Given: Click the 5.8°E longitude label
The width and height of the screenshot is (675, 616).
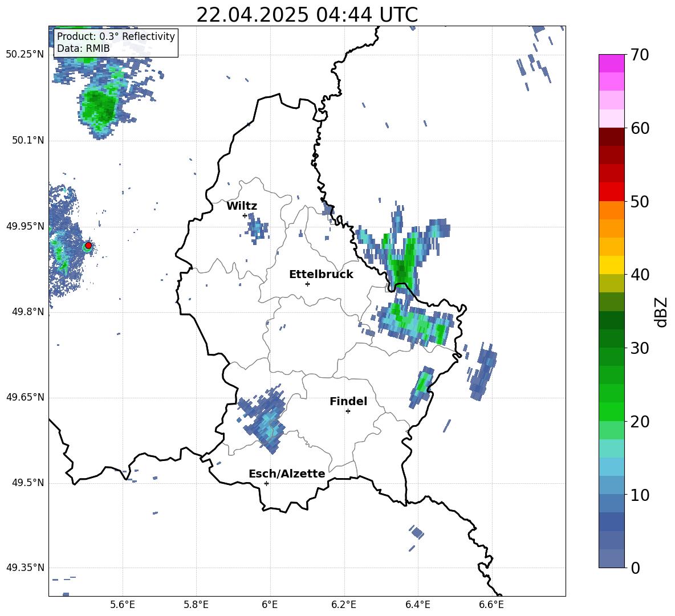Looking at the screenshot, I should tap(196, 605).
